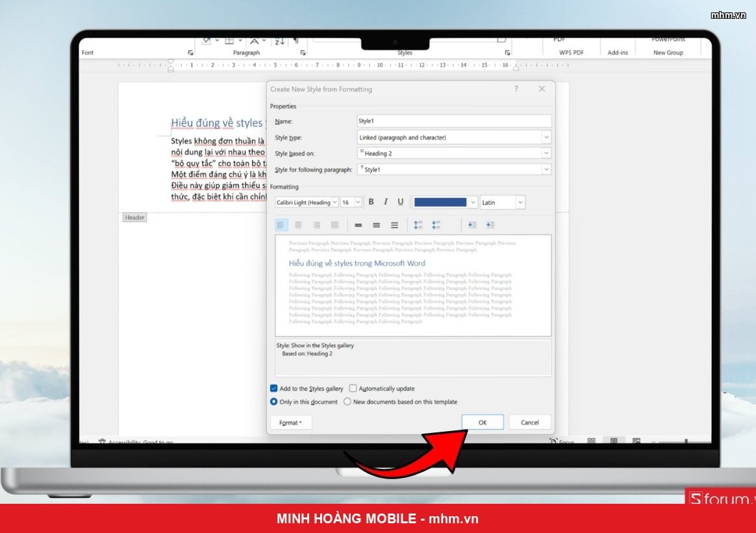Click the Cancel button
The width and height of the screenshot is (756, 533).
[x=530, y=422]
